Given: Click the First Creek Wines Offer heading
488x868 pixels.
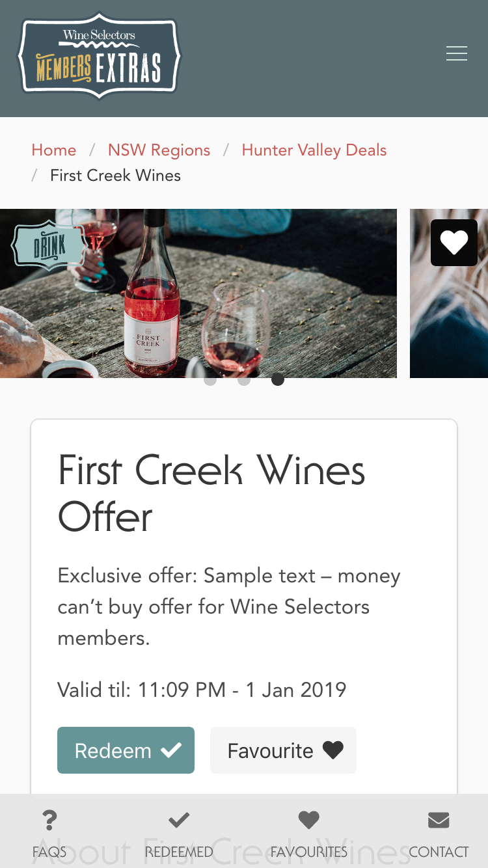Looking at the screenshot, I should (211, 493).
